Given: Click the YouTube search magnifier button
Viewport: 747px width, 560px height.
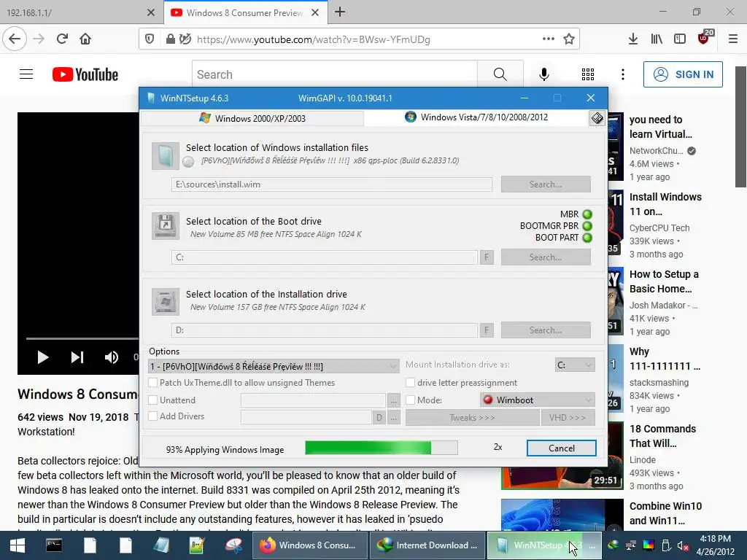Looking at the screenshot, I should point(500,74).
